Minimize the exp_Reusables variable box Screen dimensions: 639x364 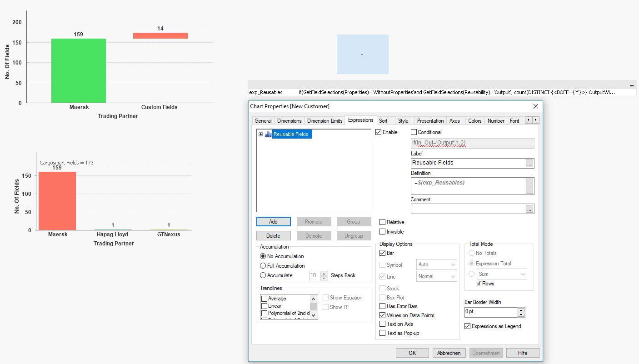[x=631, y=85]
